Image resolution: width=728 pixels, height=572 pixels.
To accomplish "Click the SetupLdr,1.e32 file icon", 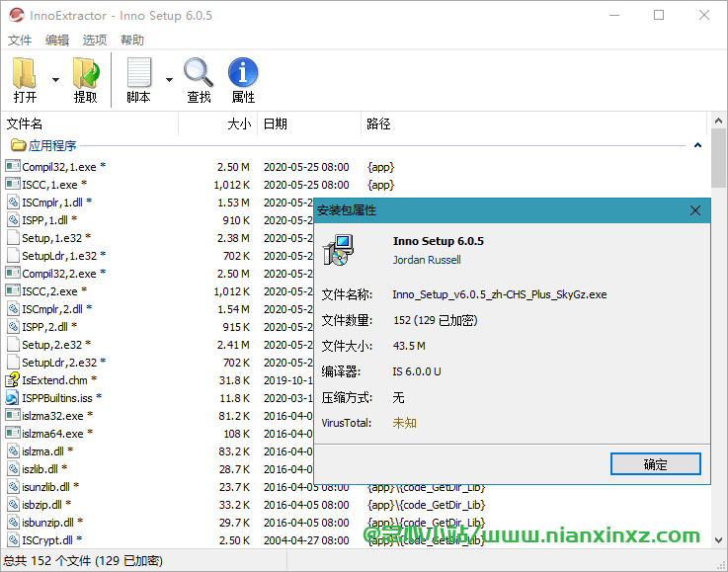I will pos(13,255).
